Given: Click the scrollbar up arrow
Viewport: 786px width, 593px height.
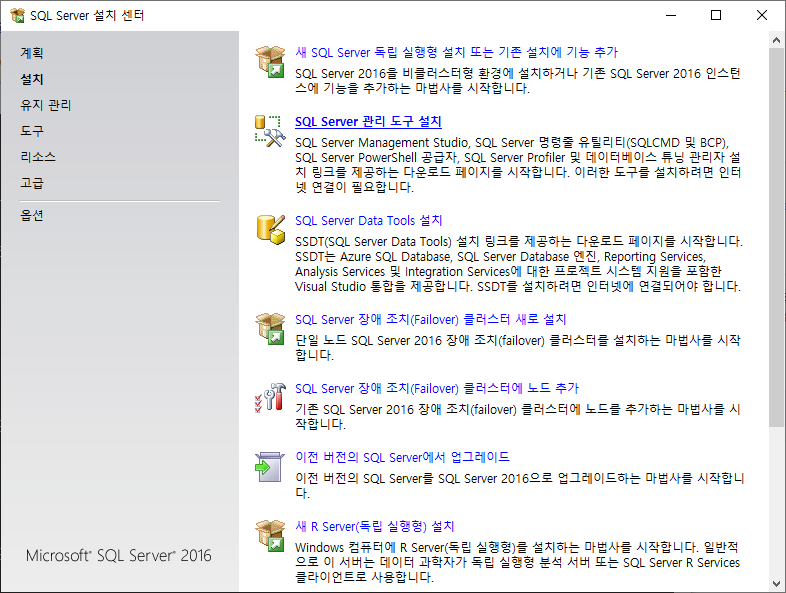Looking at the screenshot, I should (x=776, y=40).
